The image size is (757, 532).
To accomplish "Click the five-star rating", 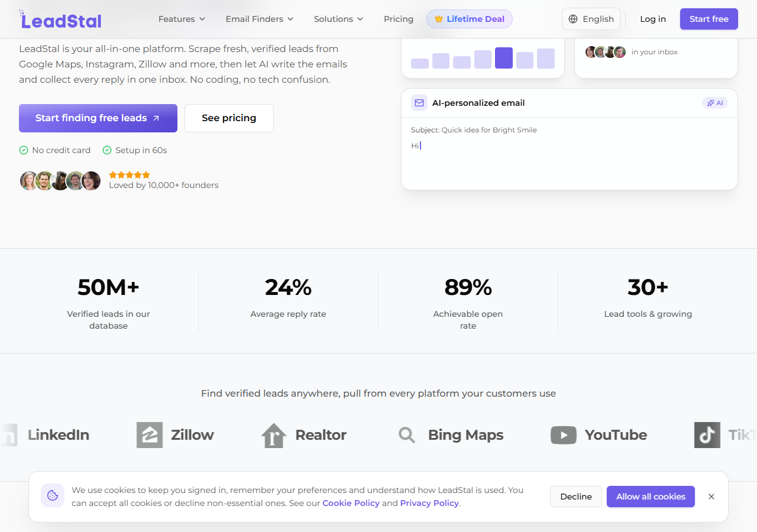I will (130, 175).
